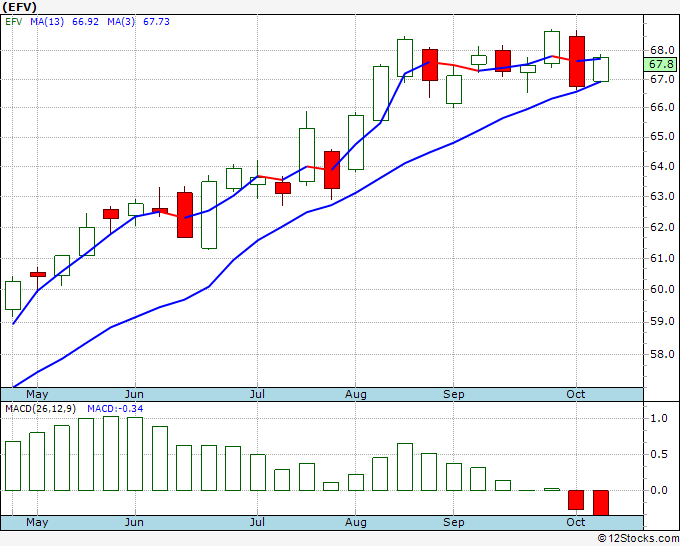Click the MACD(26,12,9) indicator label

click(x=40, y=409)
